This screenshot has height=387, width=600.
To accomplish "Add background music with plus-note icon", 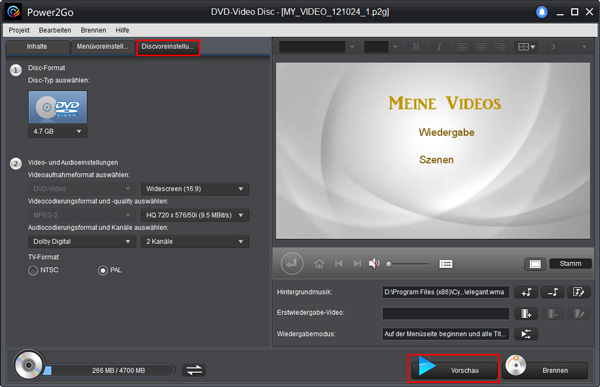I will pyautogui.click(x=526, y=292).
